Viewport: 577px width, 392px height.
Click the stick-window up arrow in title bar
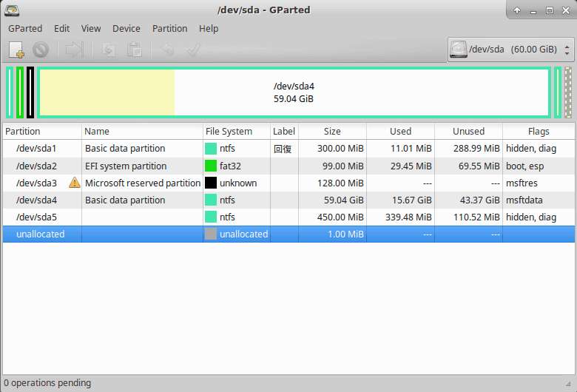(x=517, y=10)
